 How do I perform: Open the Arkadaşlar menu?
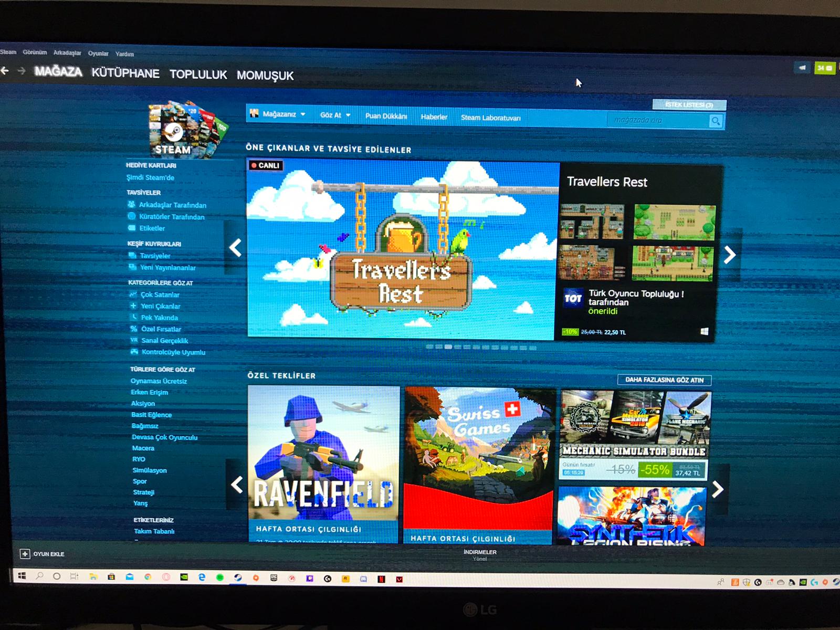67,53
